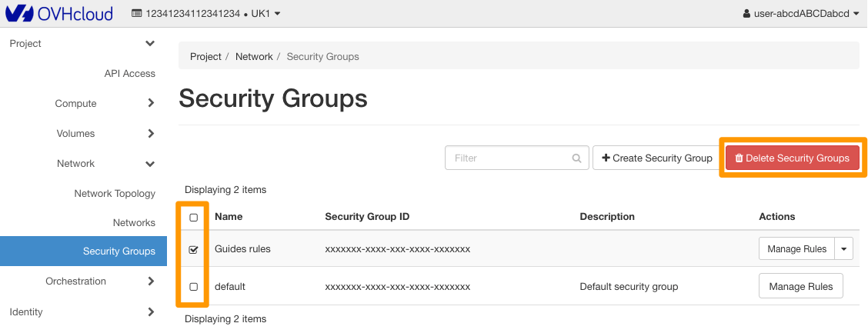The height and width of the screenshot is (333, 868).
Task: Click Security Group ID of default row
Action: [x=398, y=287]
